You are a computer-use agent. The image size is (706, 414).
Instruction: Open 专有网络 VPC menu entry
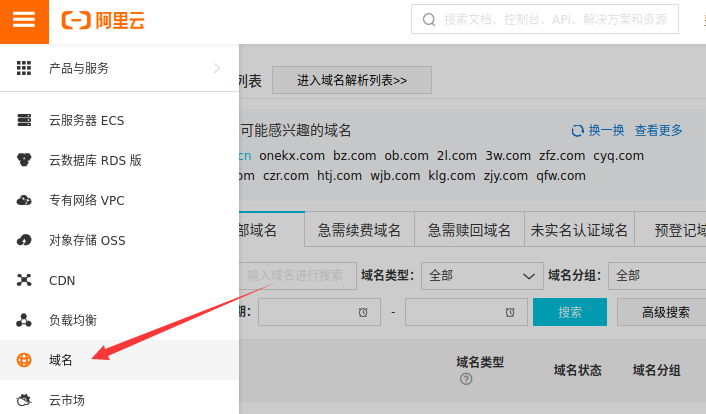coord(119,200)
